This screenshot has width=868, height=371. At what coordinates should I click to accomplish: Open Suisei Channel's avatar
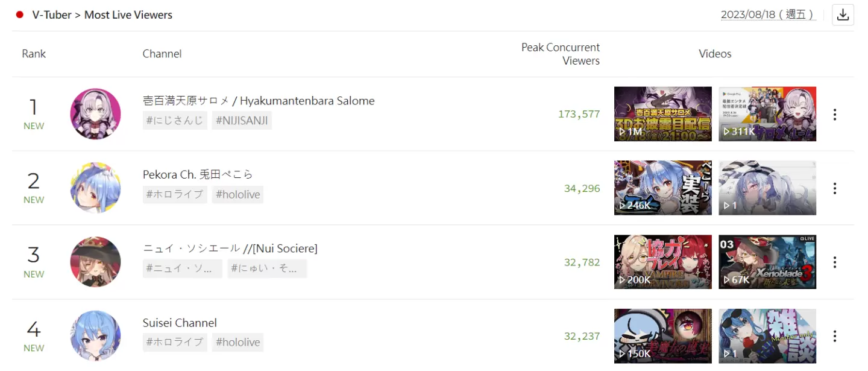(x=95, y=335)
